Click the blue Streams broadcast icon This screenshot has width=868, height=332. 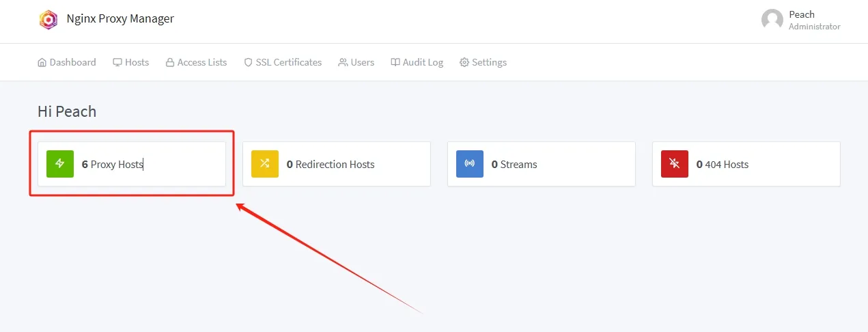pos(470,164)
